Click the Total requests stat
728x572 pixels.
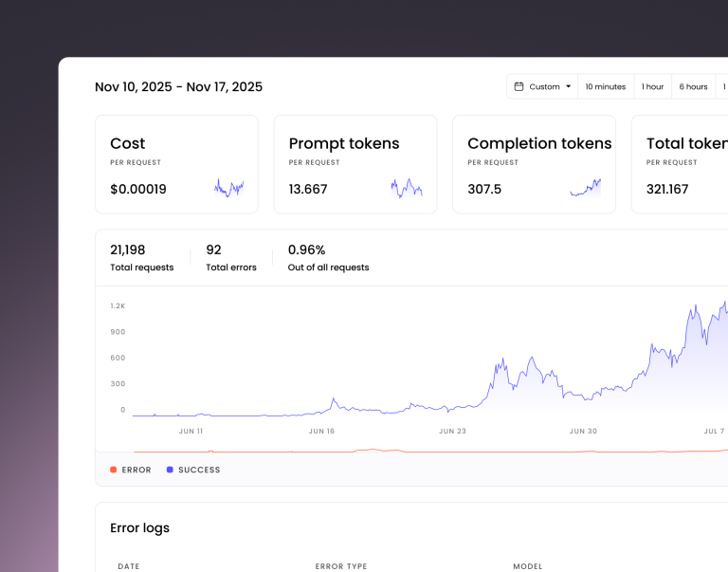pos(142,258)
